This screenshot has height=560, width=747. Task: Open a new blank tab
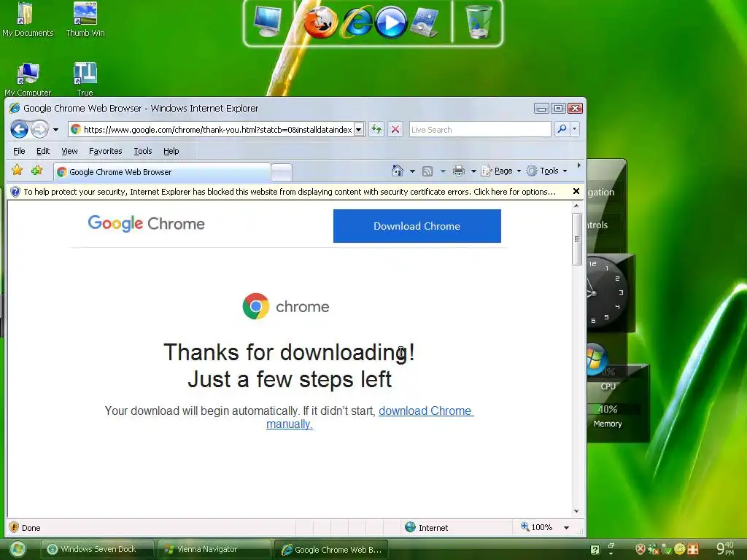[282, 172]
